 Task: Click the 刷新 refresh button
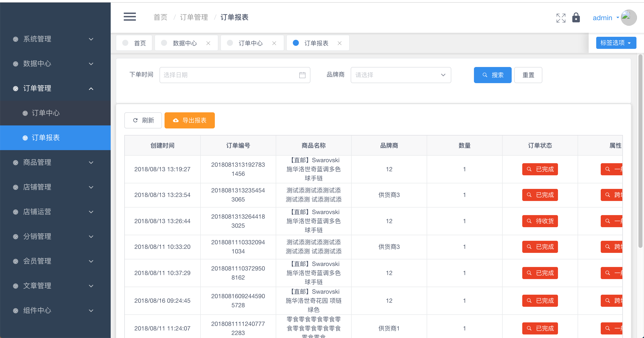click(x=143, y=120)
